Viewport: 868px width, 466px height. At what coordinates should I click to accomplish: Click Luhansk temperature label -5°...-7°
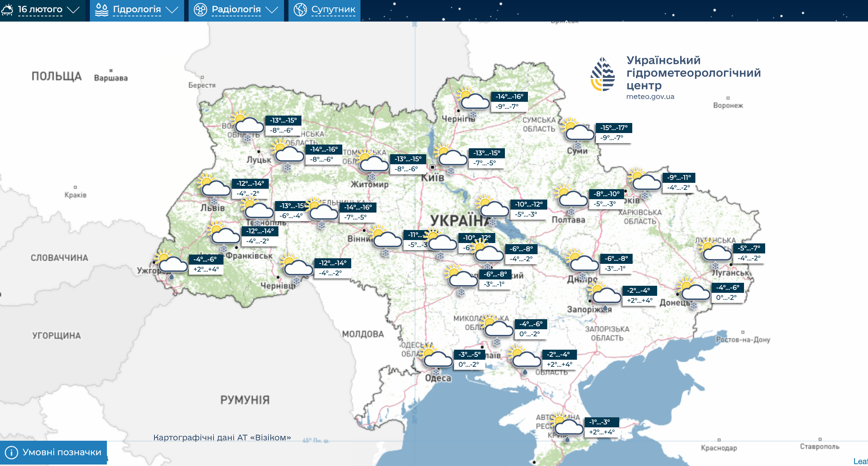[749, 248]
